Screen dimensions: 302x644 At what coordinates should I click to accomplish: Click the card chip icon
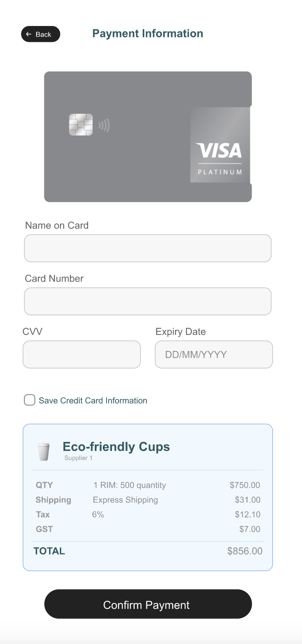click(81, 125)
